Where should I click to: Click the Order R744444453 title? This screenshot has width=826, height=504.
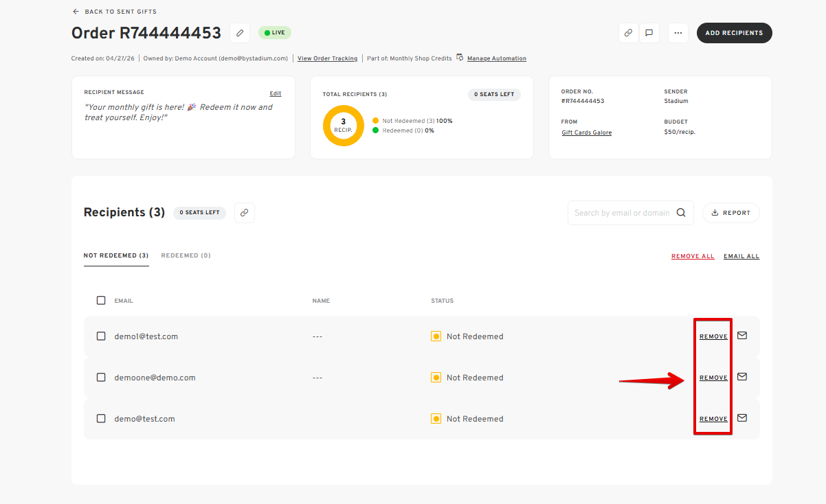click(146, 33)
